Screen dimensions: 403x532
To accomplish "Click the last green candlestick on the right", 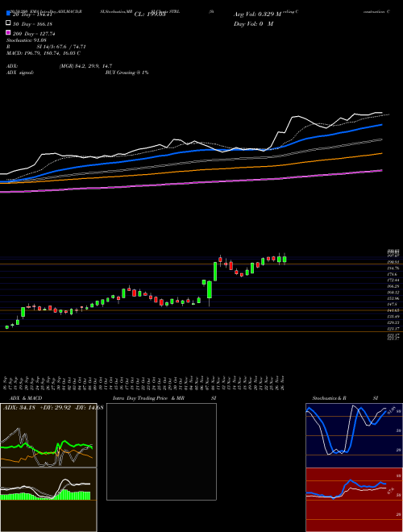I will 285,260.
